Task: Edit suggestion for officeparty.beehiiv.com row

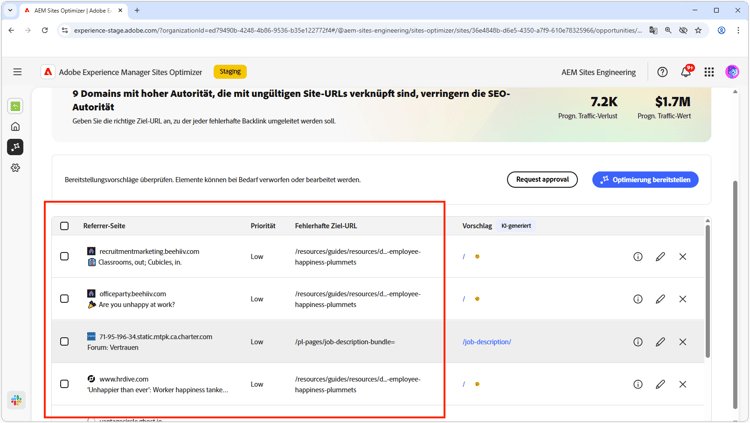Action: [x=660, y=299]
